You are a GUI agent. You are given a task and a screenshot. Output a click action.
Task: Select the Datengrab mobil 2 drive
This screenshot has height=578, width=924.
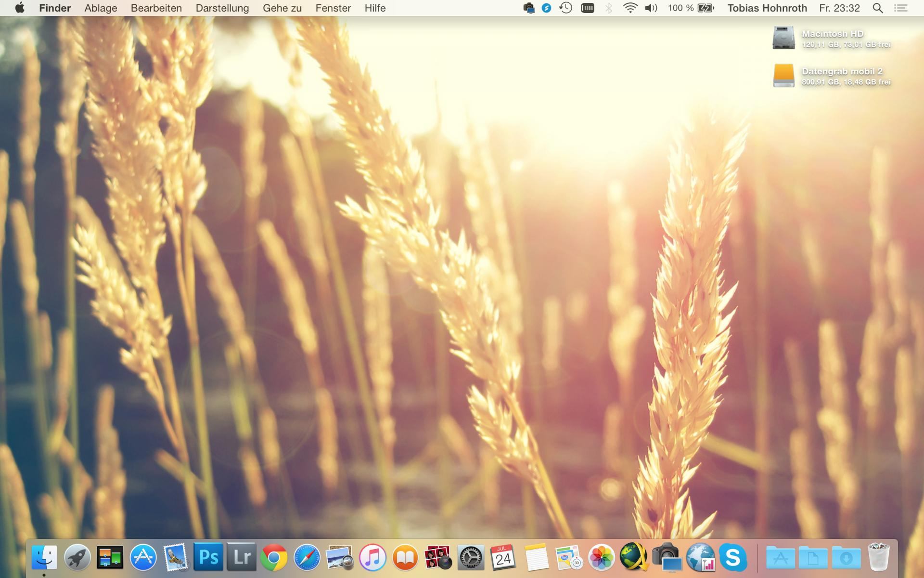784,76
